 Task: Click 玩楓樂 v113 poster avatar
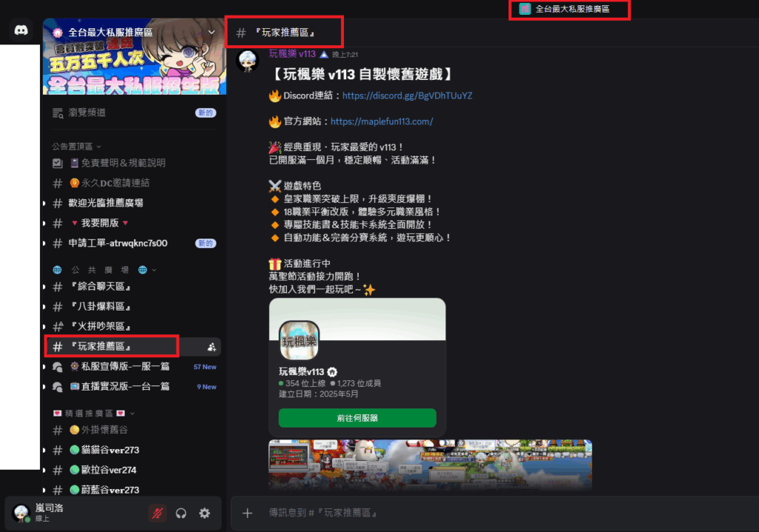click(x=248, y=61)
